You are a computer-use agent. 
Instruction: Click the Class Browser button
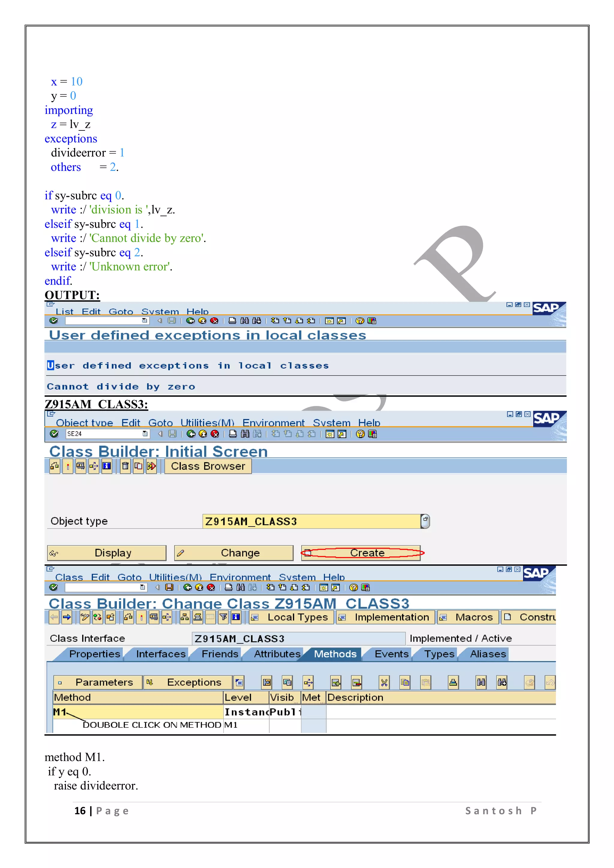(208, 466)
